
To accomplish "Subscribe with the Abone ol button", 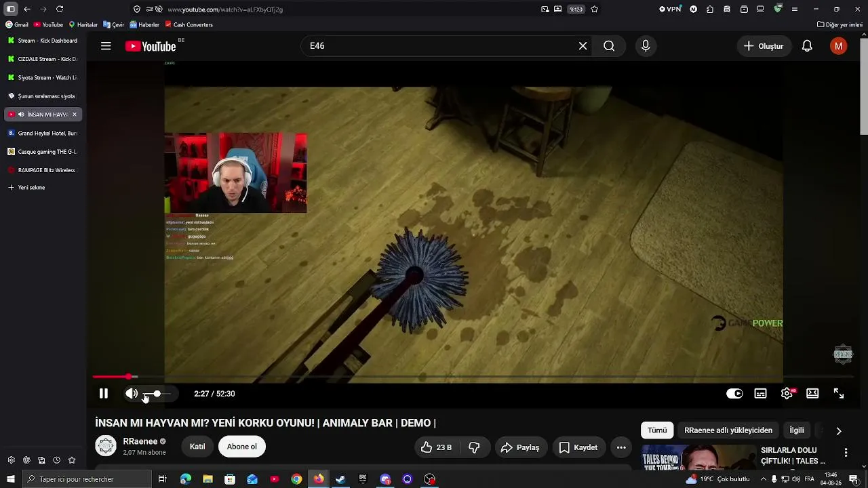I will coord(242,447).
